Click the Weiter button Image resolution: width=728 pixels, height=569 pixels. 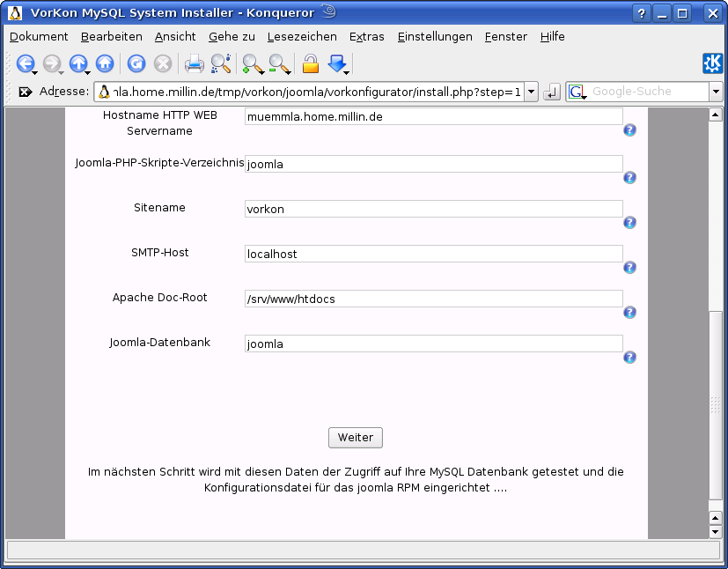point(355,438)
